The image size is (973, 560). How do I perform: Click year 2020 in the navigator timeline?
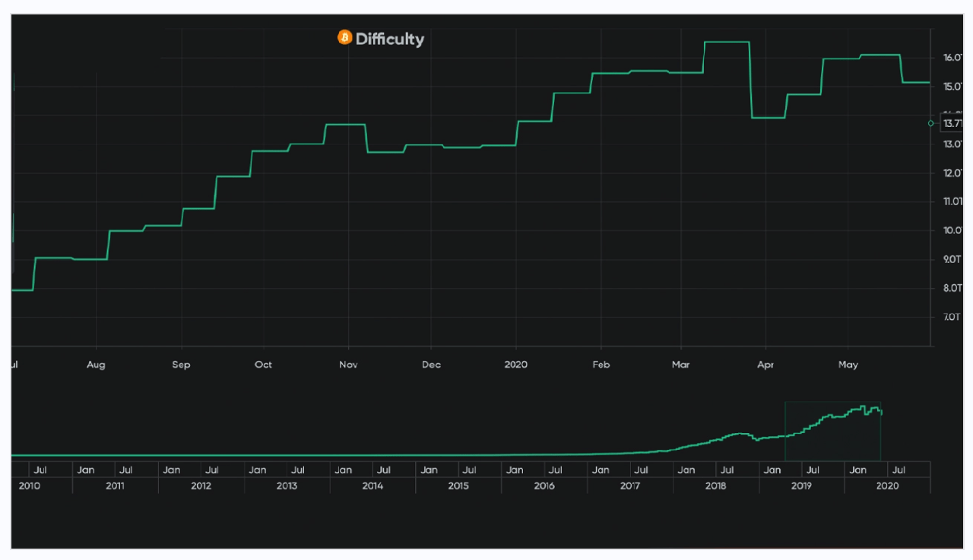(887, 486)
